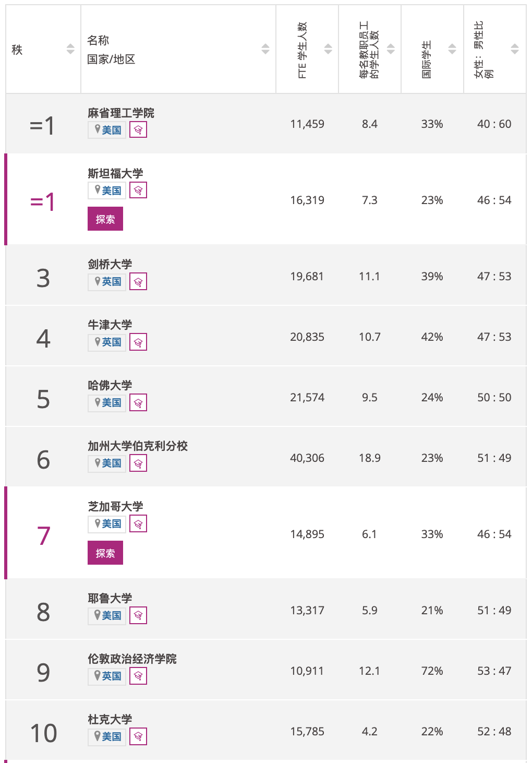Sort by 名称 国家/地区 column arrows
The image size is (532, 763).
click(265, 49)
